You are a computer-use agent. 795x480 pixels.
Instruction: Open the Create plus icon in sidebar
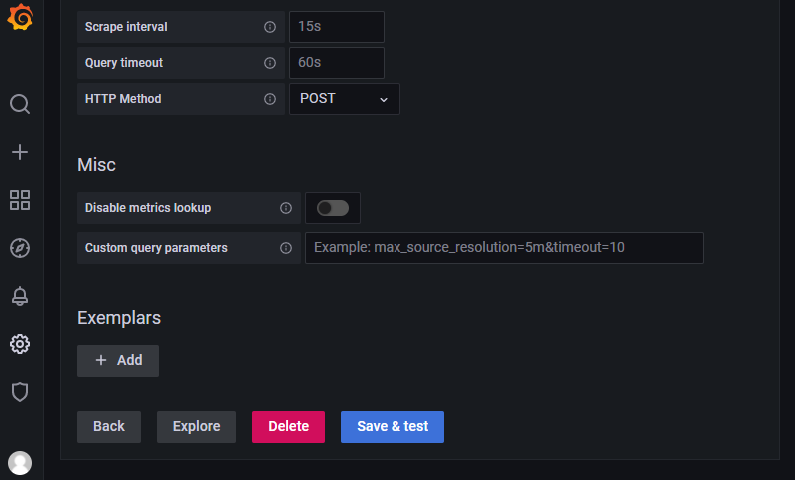[20, 152]
